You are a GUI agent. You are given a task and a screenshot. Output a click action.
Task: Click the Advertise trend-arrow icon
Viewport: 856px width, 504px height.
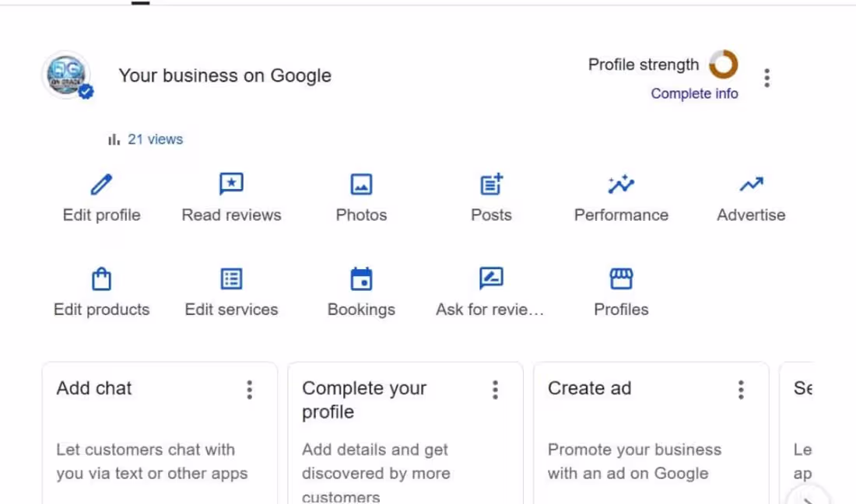(751, 184)
